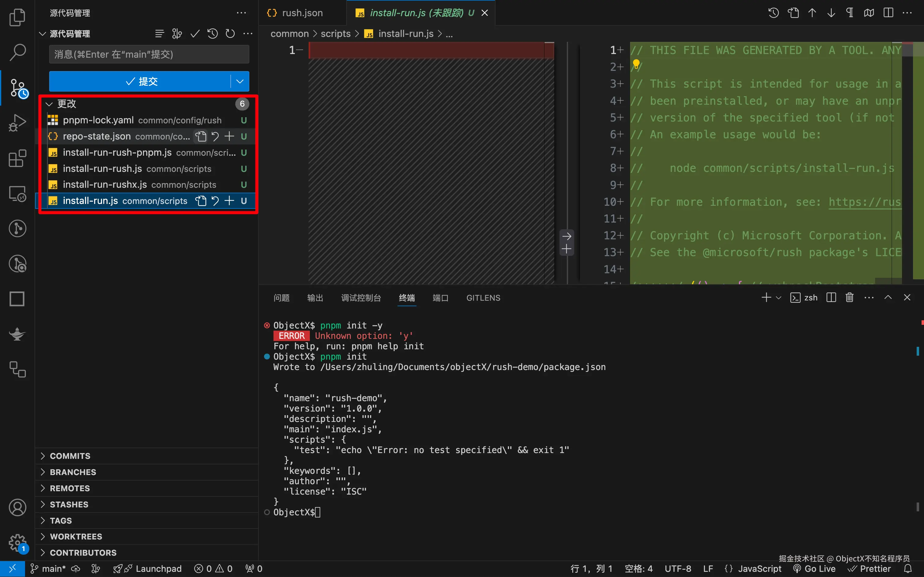Open commit button dropdown arrow

(x=240, y=81)
